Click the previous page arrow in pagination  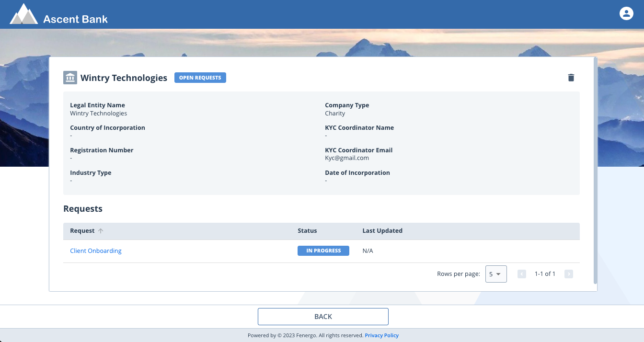521,274
